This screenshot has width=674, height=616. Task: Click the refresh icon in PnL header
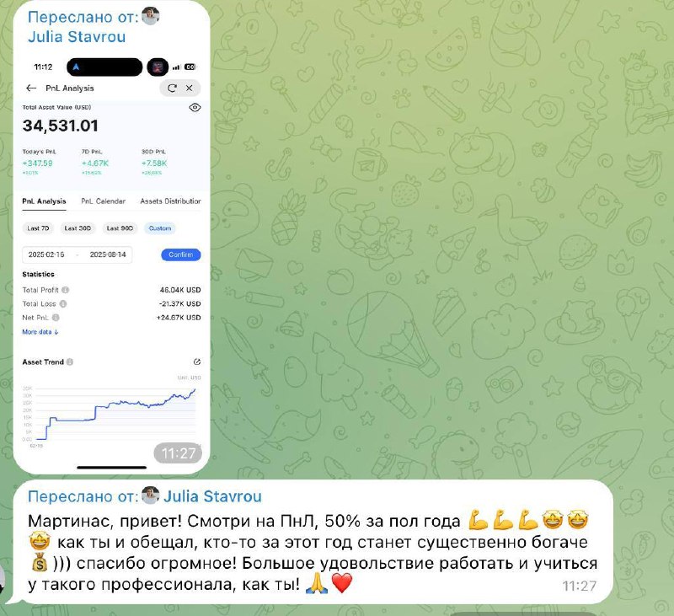click(x=173, y=88)
